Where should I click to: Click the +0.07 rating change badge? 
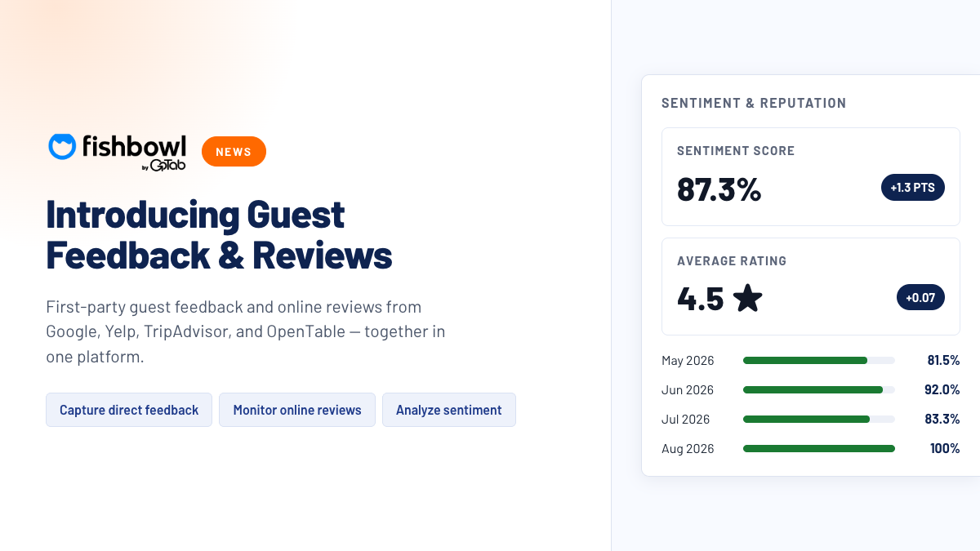click(x=920, y=298)
